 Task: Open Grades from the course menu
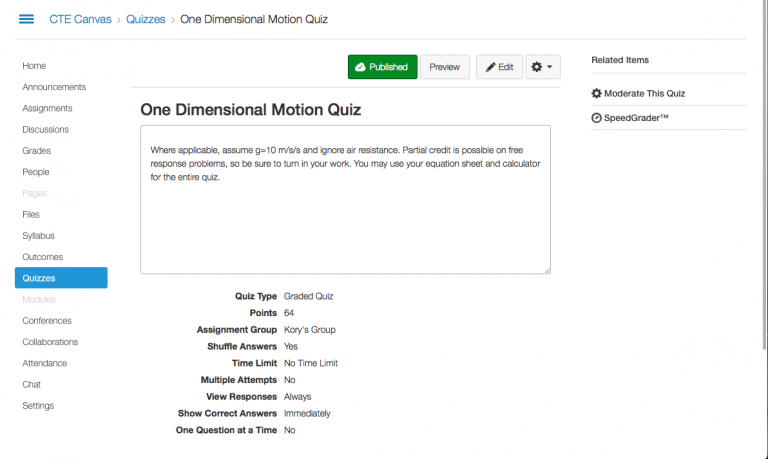(x=36, y=151)
